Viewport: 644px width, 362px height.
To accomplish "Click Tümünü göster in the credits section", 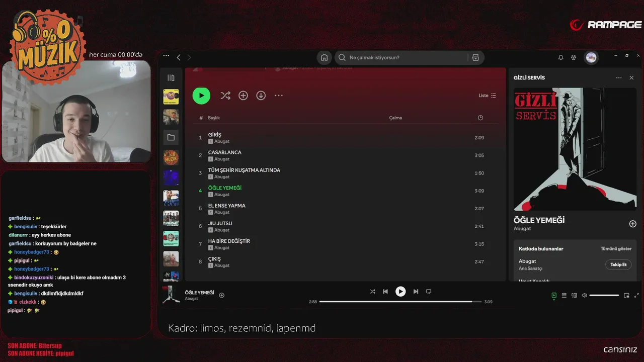I will [x=616, y=249].
